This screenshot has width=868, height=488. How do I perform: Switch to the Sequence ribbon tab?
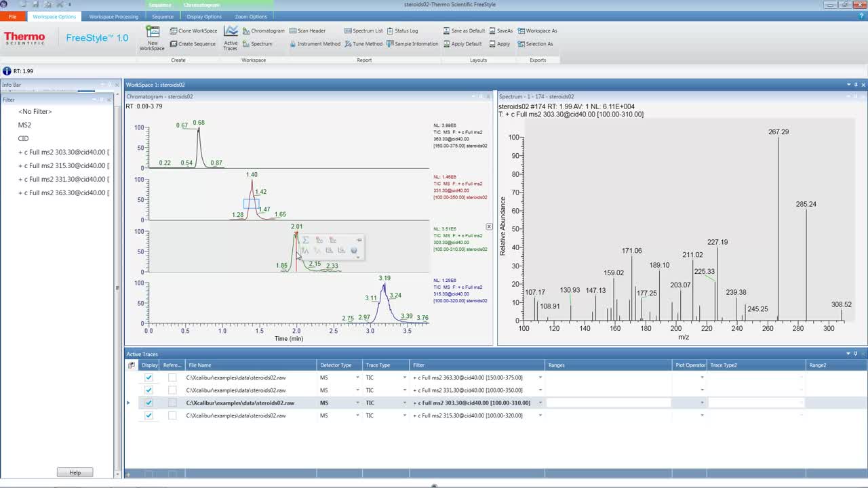(x=162, y=16)
